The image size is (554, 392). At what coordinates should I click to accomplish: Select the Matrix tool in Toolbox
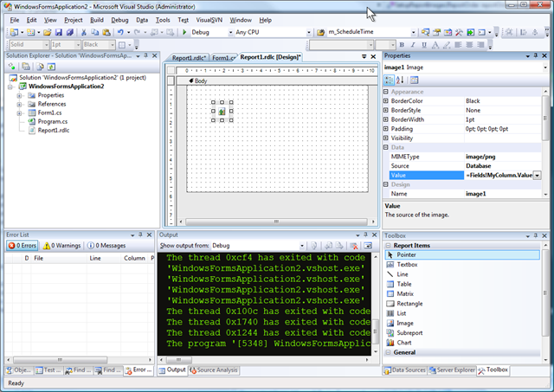(405, 294)
